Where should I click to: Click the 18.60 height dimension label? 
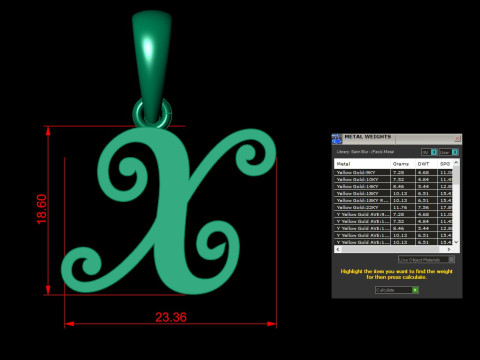[x=42, y=209]
